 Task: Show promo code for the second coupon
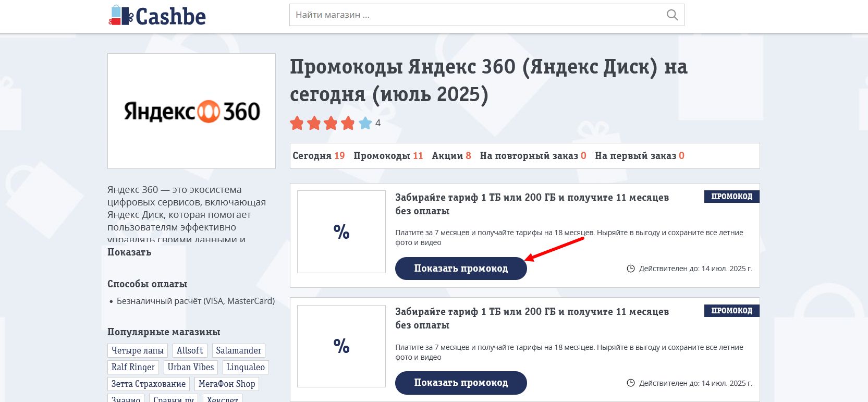461,383
